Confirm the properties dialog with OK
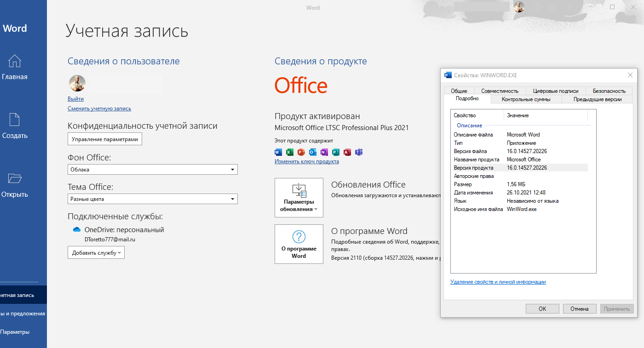The image size is (644, 348). [542, 309]
